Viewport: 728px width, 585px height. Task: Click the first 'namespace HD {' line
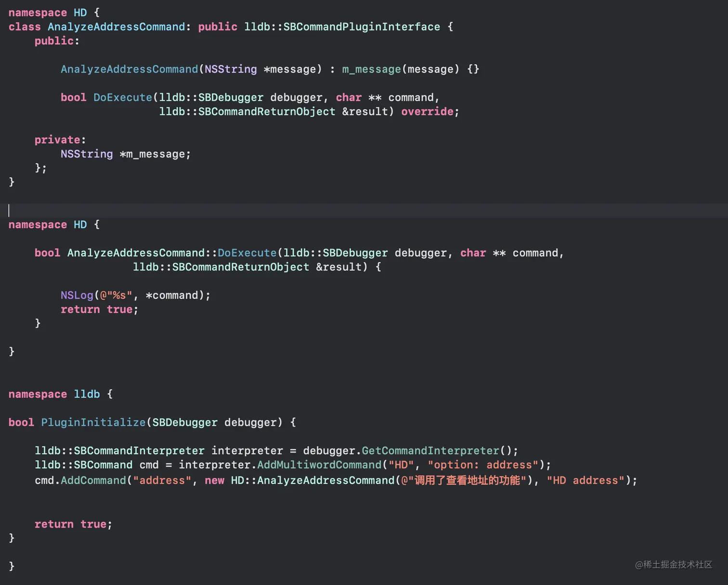(x=54, y=13)
